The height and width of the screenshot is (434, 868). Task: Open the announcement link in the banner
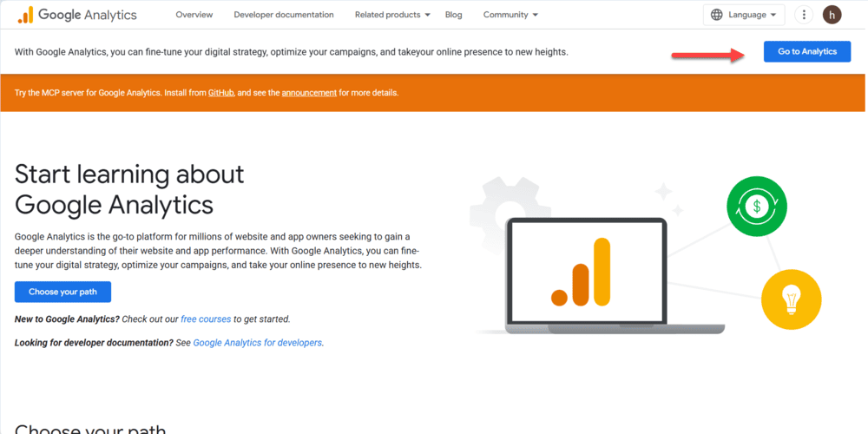click(309, 93)
